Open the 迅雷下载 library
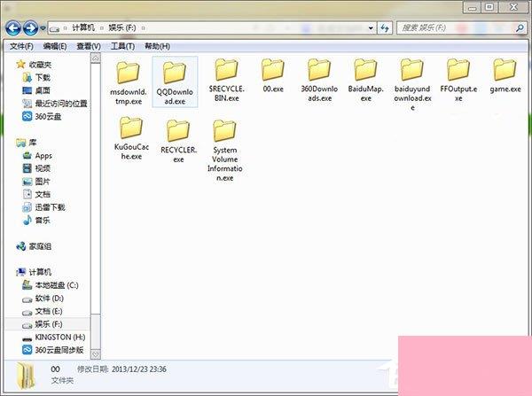 [x=43, y=207]
